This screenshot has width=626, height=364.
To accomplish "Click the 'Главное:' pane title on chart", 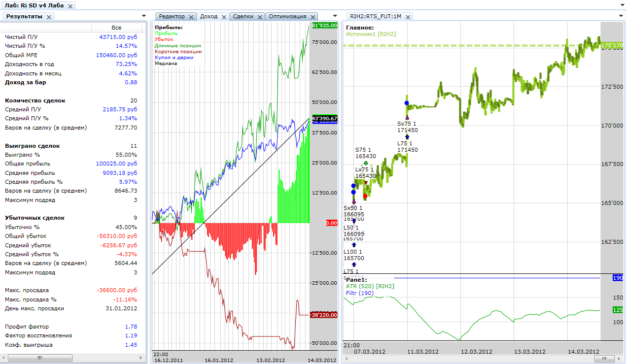I will [360, 28].
